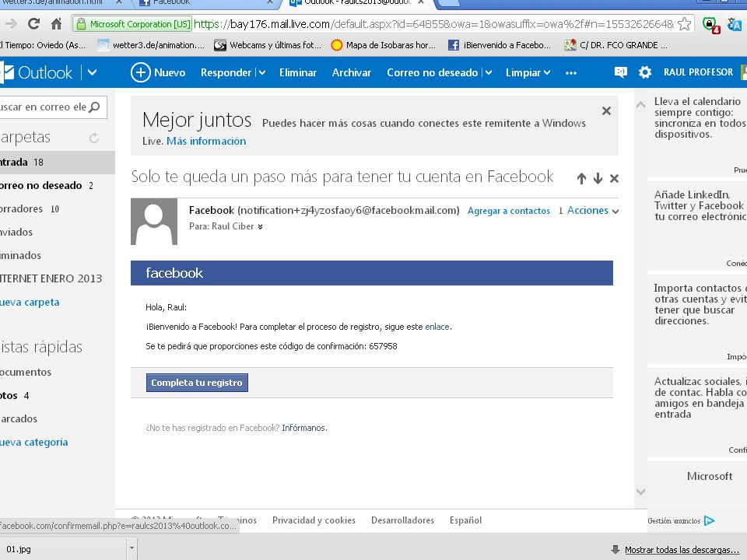Bookmark this page with the star icon
This screenshot has height=560, width=747.
[684, 24]
